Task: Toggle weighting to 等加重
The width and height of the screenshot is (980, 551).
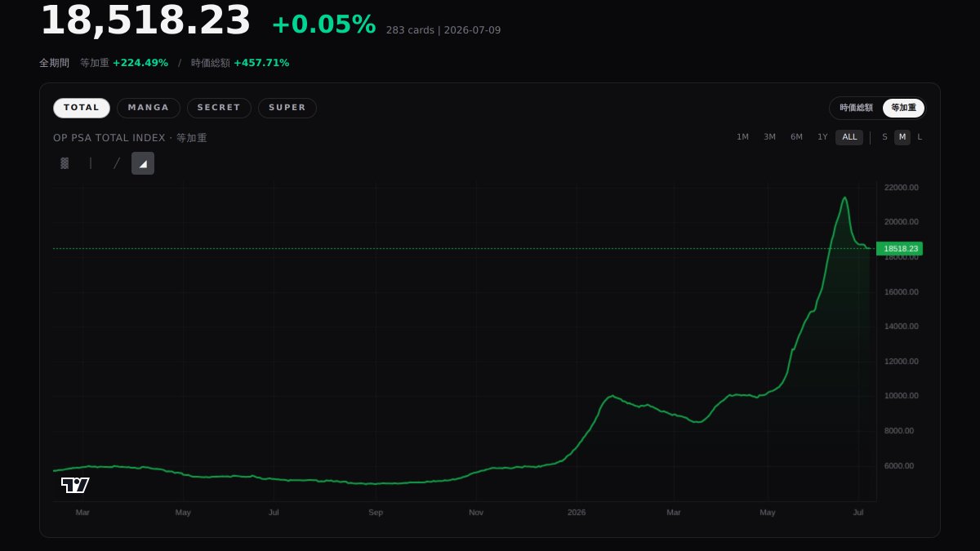Action: (x=903, y=108)
